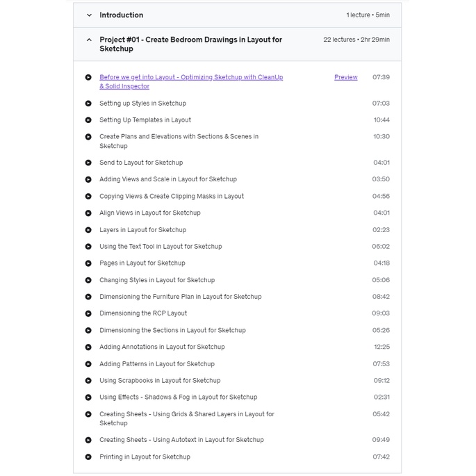
Task: Click play icon beside Setting up Styles in Sketchup
Action: pyautogui.click(x=88, y=104)
